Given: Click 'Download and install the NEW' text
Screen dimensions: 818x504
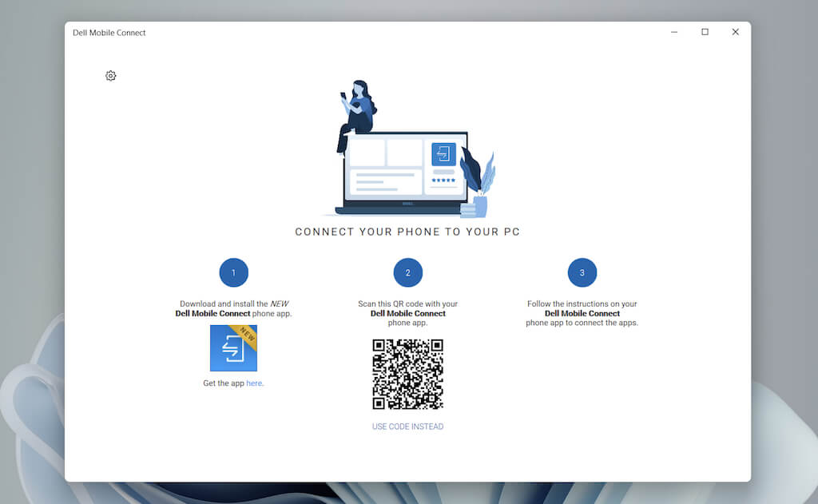Looking at the screenshot, I should 234,304.
